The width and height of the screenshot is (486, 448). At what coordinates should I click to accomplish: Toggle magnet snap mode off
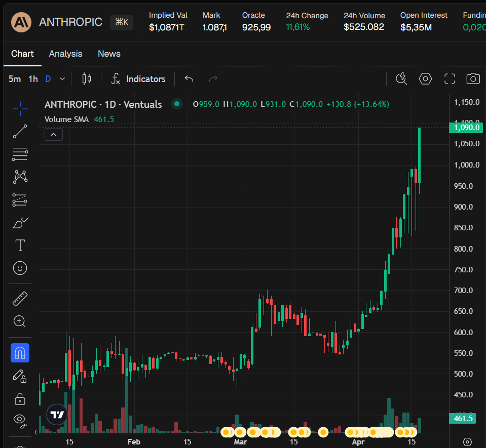pyautogui.click(x=20, y=353)
